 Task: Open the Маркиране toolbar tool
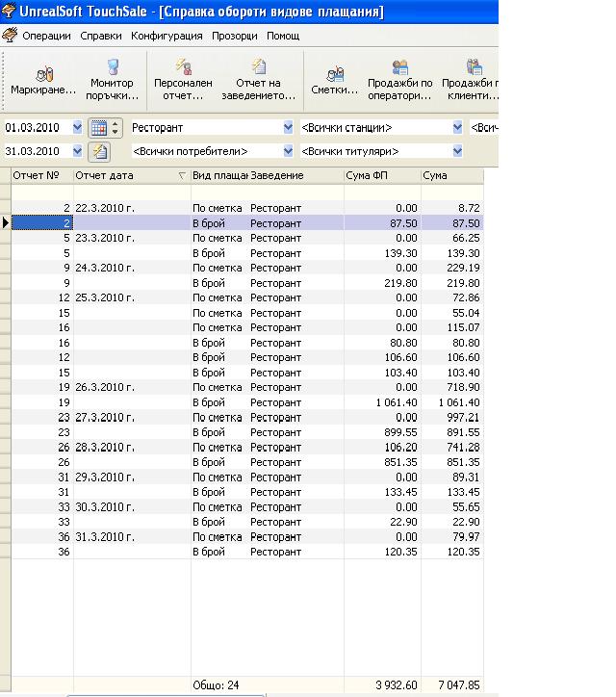(43, 79)
